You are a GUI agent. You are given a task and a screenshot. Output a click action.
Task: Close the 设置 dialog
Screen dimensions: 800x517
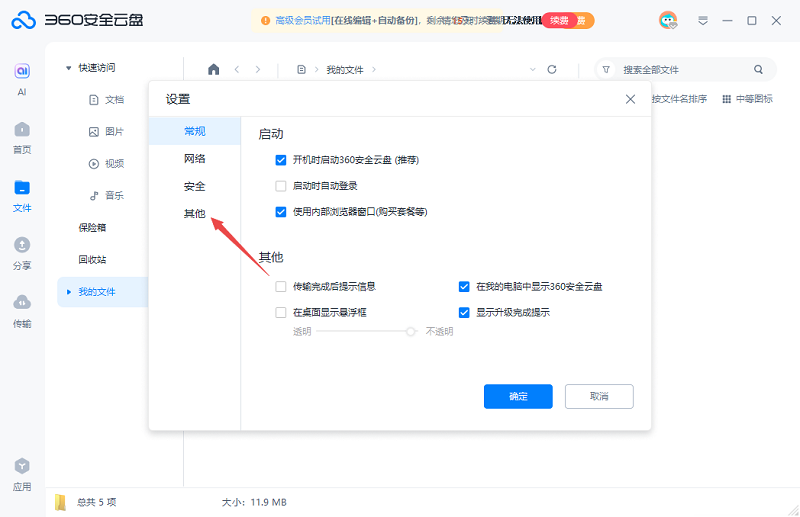point(631,99)
